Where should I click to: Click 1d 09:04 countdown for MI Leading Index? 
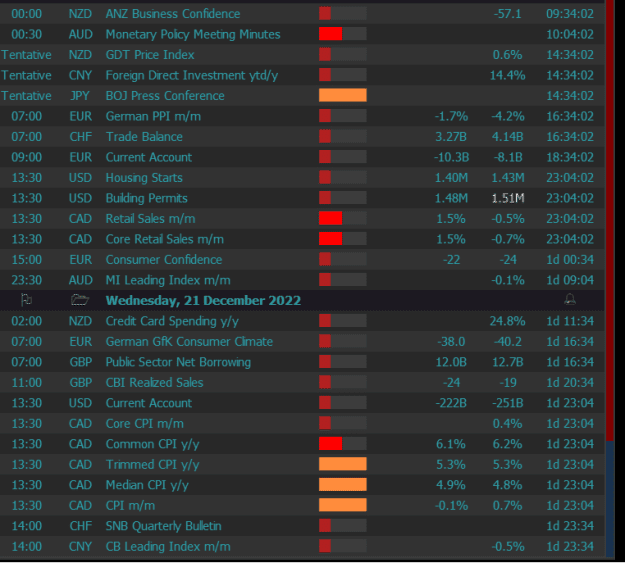[x=570, y=280]
